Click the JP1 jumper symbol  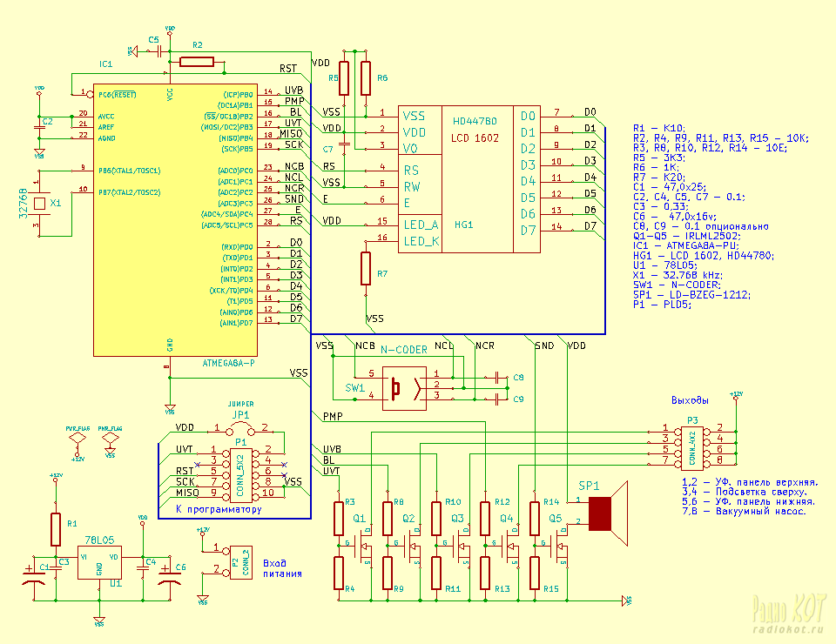tap(240, 428)
